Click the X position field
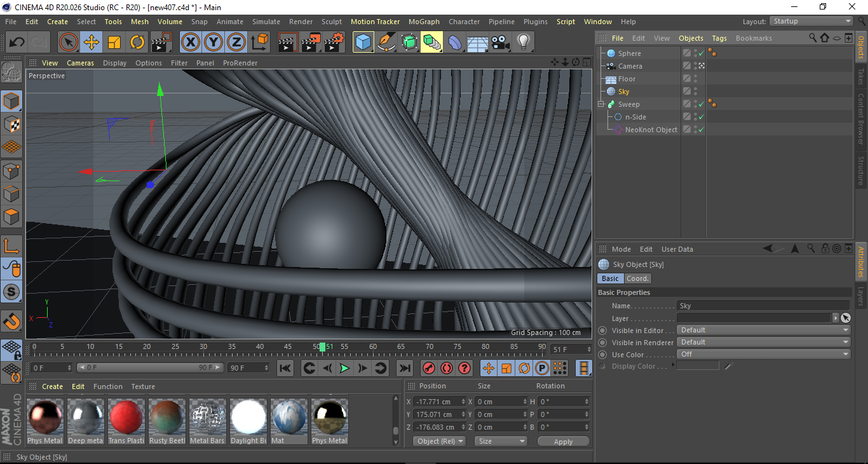 (440, 402)
